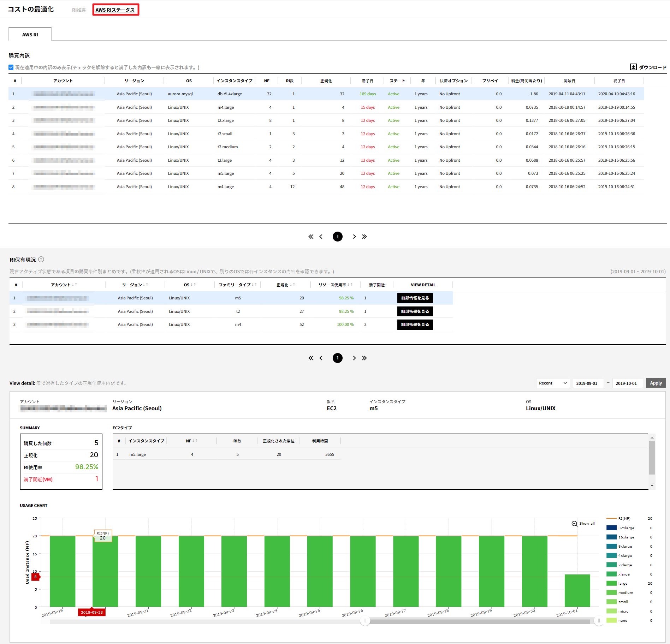This screenshot has width=670, height=644.
Task: Click previous page arrow in RI保有現況 pagination
Action: [x=321, y=358]
